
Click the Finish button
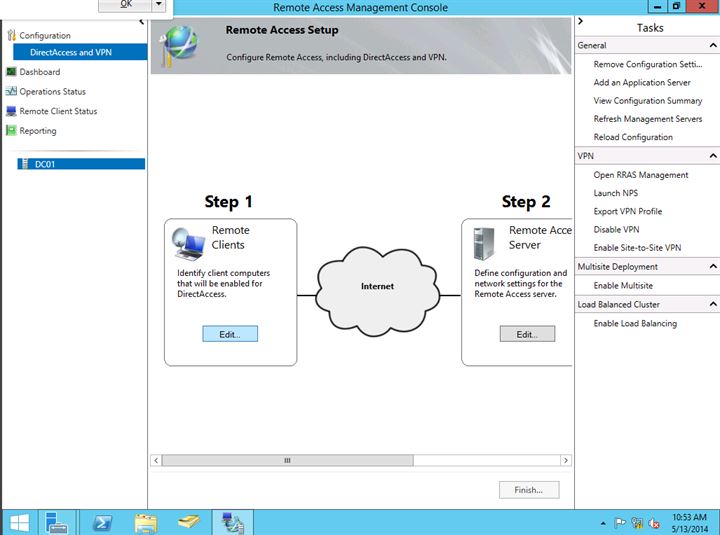pos(529,490)
